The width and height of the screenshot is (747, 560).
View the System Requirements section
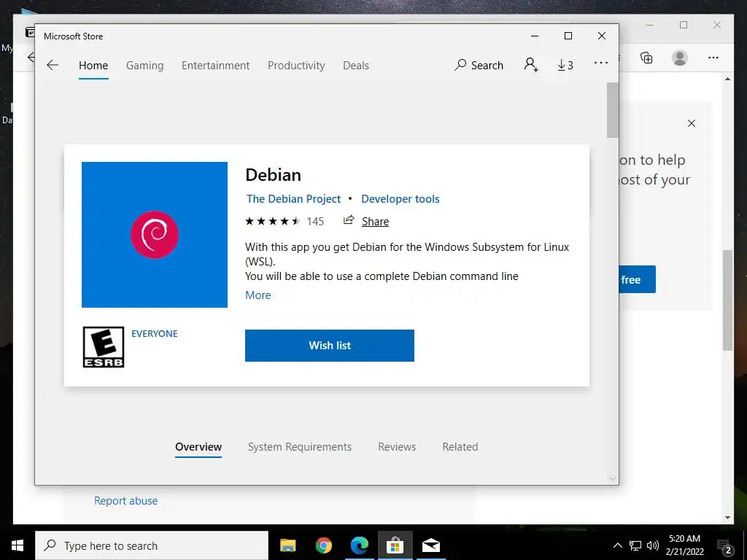click(x=300, y=447)
